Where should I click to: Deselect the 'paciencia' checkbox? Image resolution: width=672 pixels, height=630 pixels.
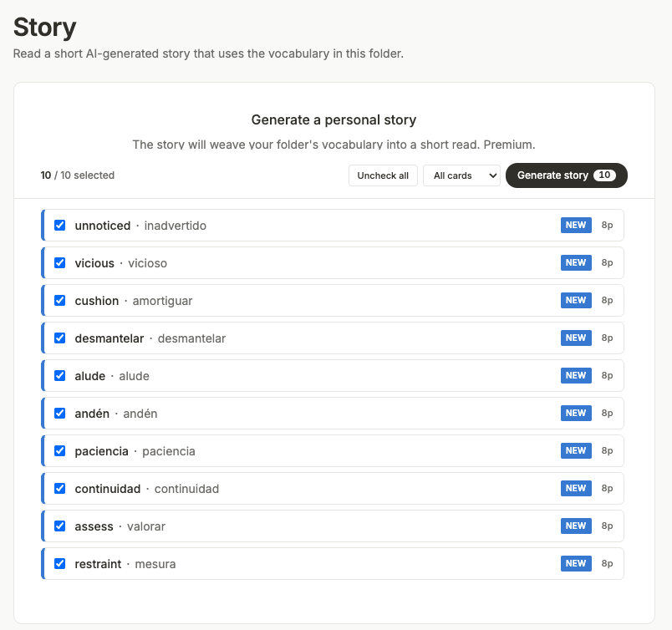(59, 451)
